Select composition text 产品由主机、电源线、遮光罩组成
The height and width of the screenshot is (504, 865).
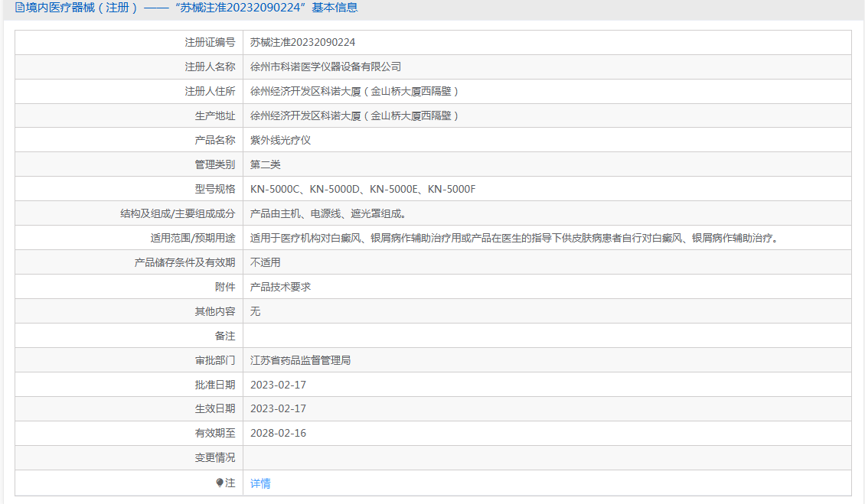tap(328, 213)
